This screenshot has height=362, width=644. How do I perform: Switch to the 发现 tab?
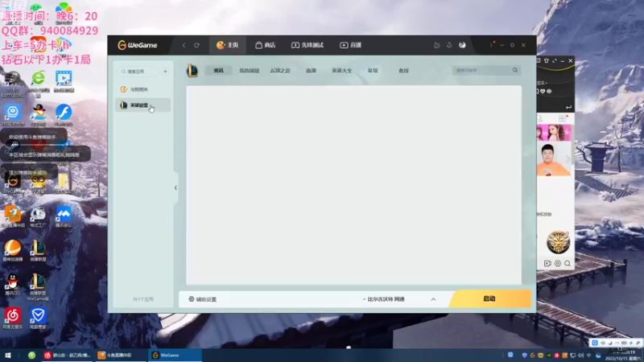click(373, 71)
